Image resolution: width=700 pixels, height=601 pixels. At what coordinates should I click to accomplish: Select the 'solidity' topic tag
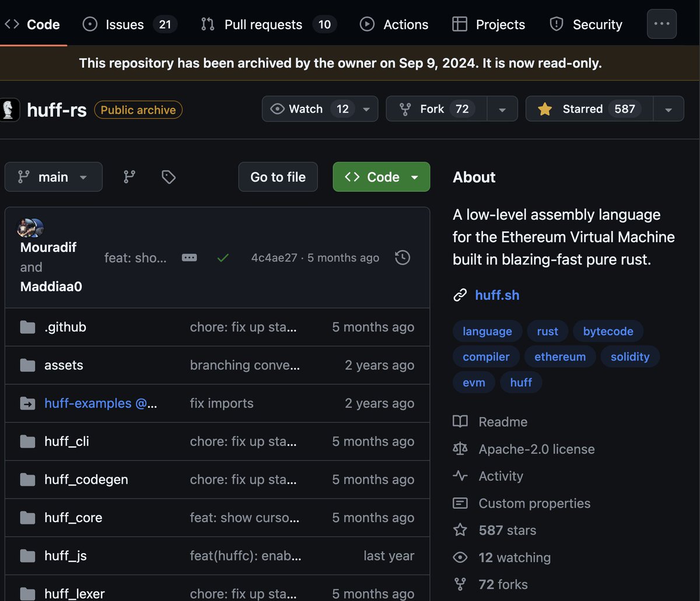click(x=630, y=357)
